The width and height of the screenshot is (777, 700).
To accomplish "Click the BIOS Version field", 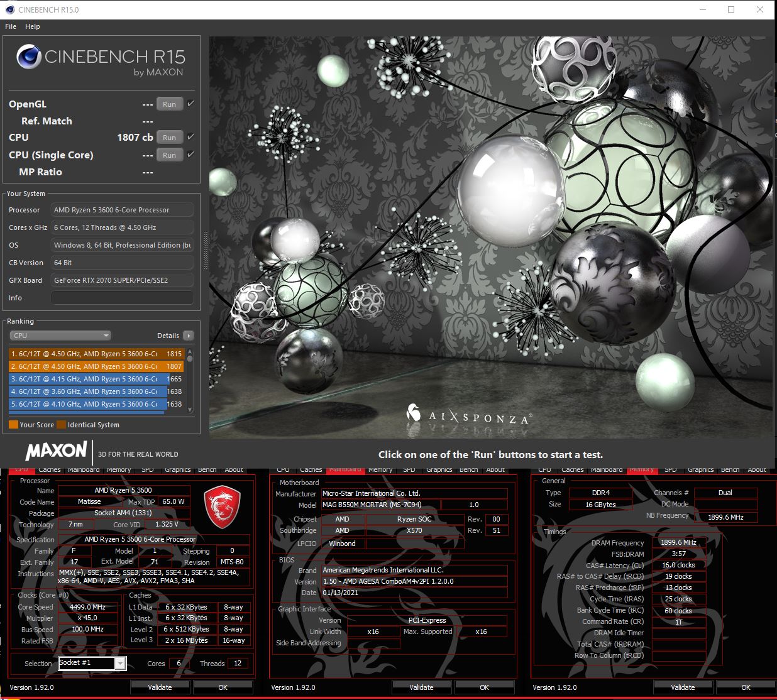I will 414,581.
